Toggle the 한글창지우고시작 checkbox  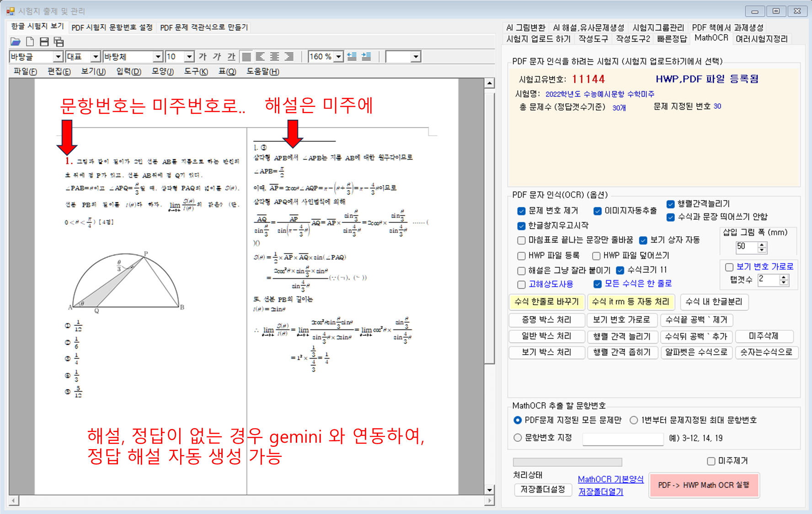click(521, 226)
